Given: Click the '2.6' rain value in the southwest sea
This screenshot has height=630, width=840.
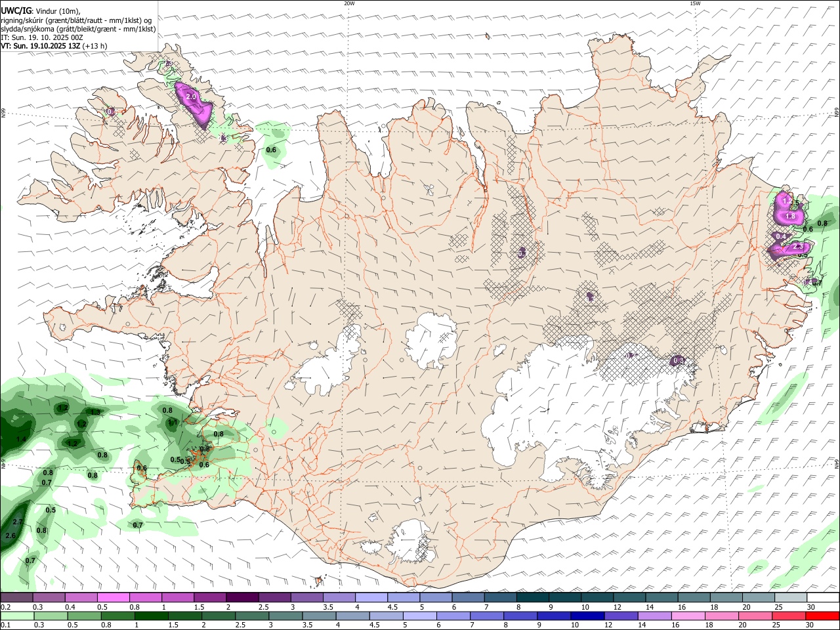Looking at the screenshot, I should coord(10,536).
